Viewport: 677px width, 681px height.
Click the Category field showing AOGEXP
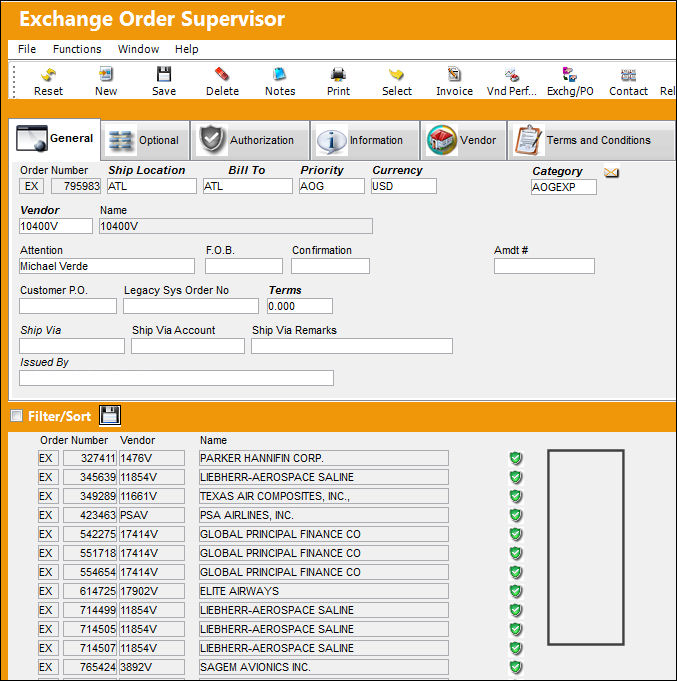[x=563, y=187]
